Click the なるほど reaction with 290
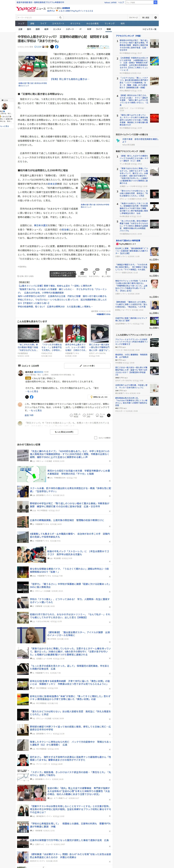 point(88,415)
